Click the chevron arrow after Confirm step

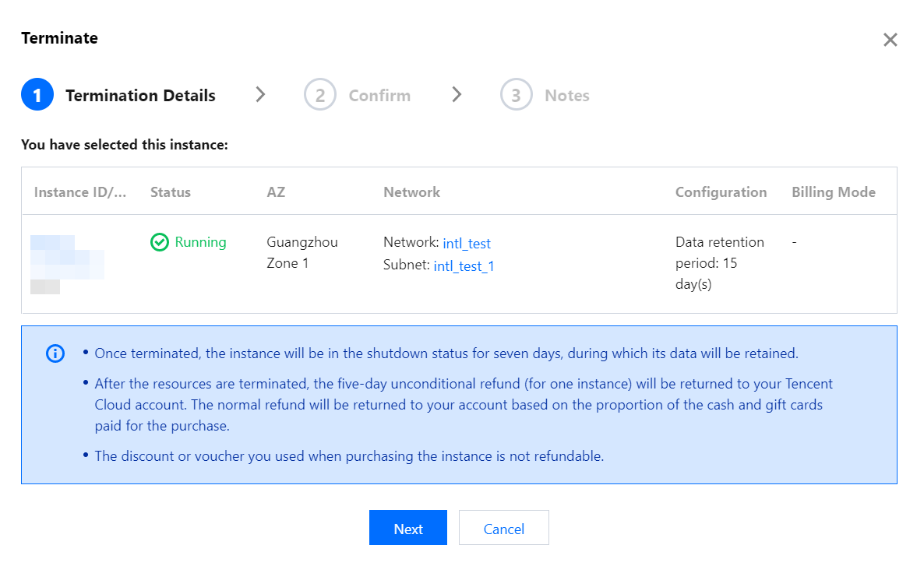point(457,95)
